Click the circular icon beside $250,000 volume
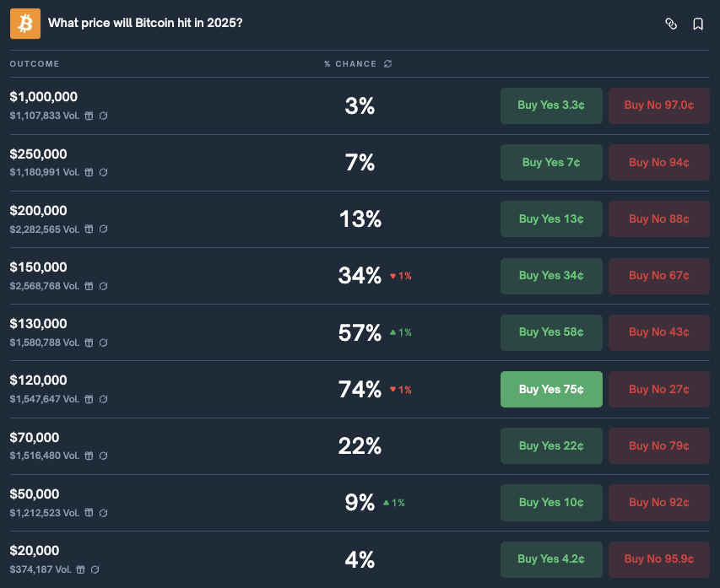Viewport: 720px width, 588px height. pyautogui.click(x=103, y=172)
